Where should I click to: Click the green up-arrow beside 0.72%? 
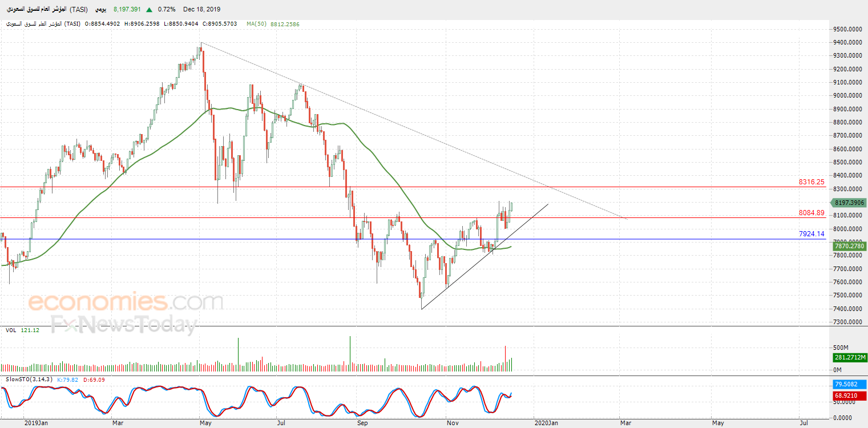(149, 10)
